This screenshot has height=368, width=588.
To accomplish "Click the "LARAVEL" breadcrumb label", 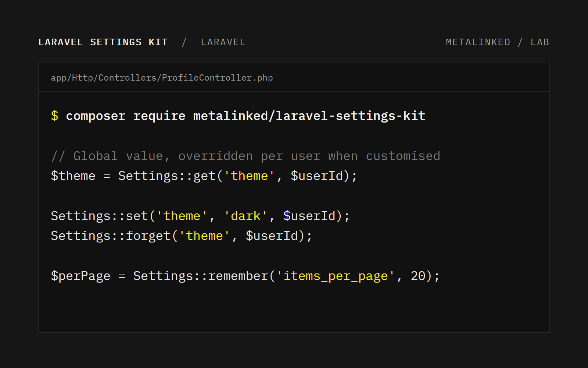I will point(223,42).
